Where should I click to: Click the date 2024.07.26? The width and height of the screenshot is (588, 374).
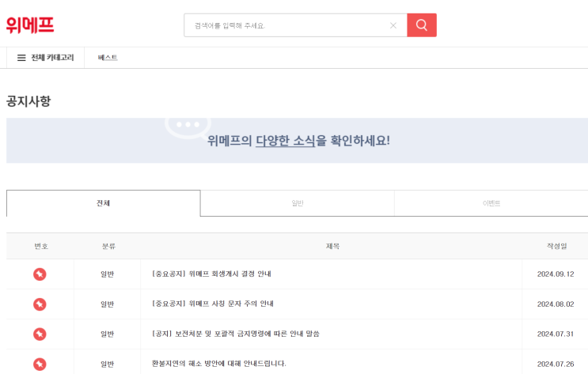click(556, 364)
